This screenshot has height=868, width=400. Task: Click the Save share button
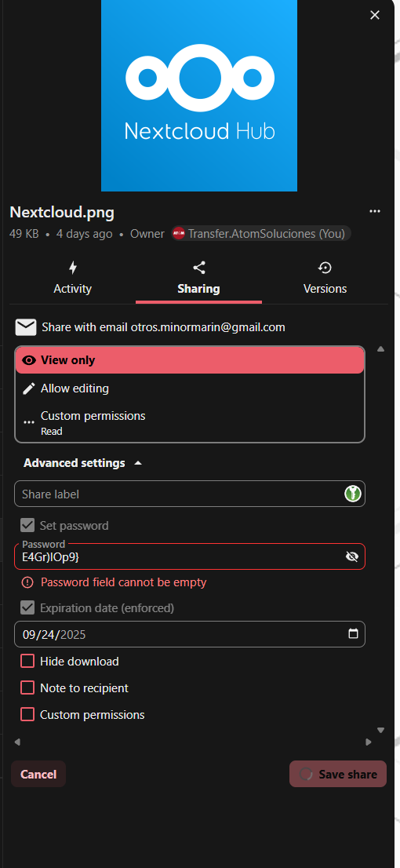(x=337, y=774)
